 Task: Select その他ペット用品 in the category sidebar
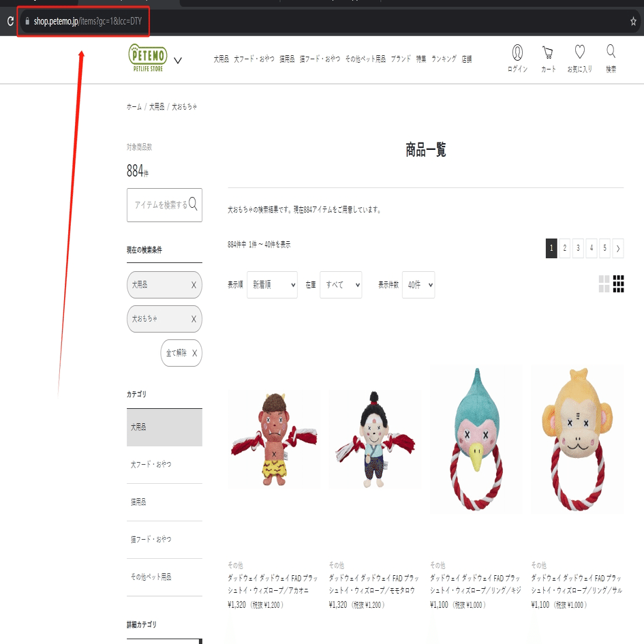coord(164,577)
